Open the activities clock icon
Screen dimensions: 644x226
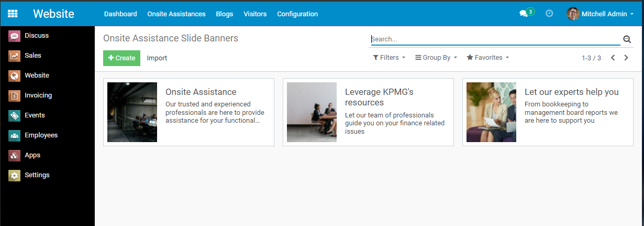(x=549, y=14)
